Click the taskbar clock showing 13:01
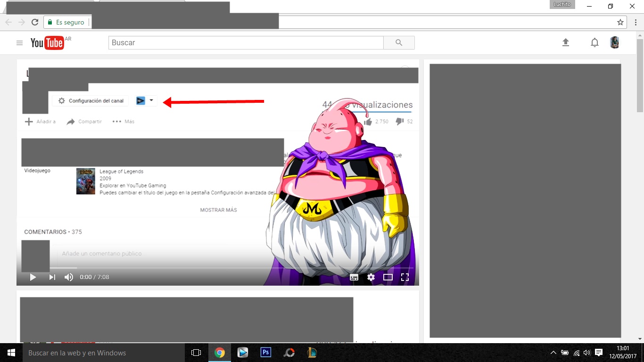644x362 pixels. click(x=623, y=353)
